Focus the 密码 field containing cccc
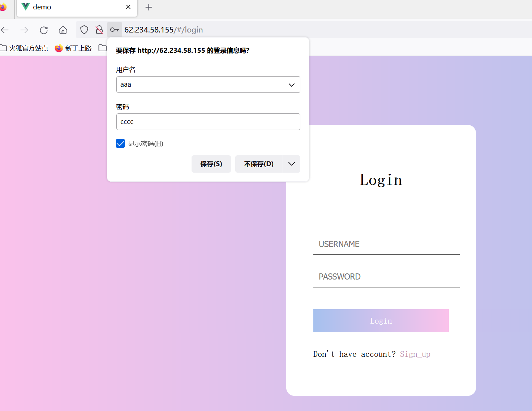This screenshot has height=411, width=532. [208, 122]
